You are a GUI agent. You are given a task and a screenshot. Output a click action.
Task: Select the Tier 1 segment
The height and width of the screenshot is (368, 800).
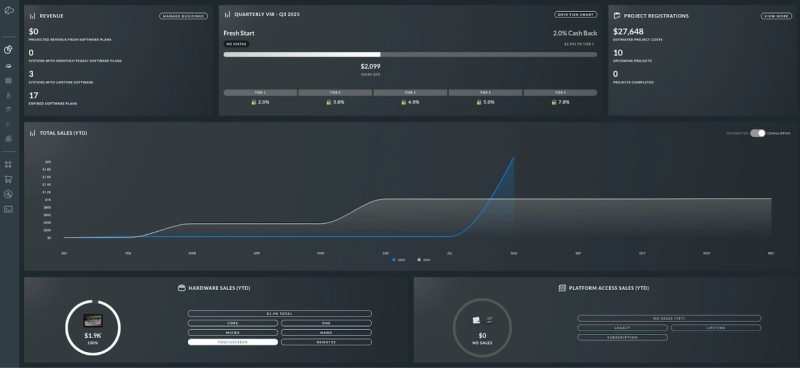[x=260, y=93]
